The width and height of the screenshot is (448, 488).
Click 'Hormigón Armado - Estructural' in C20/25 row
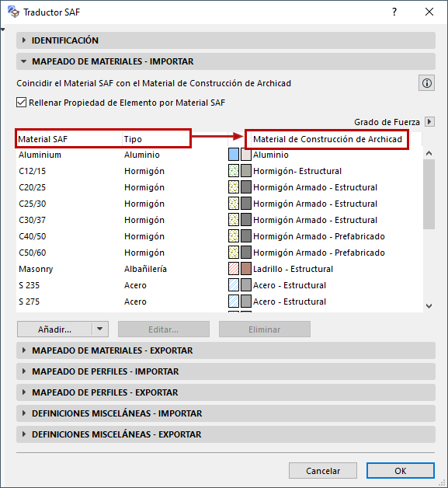[x=315, y=187]
